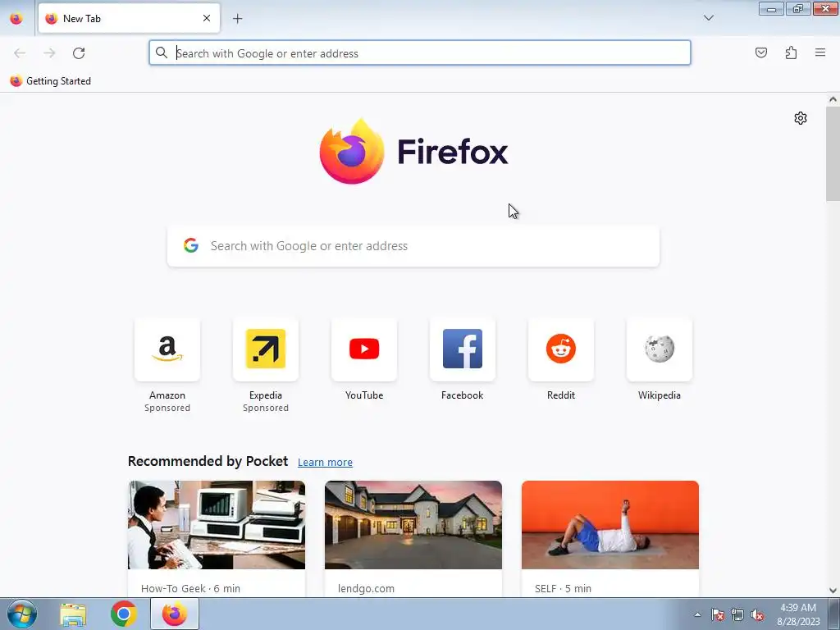Viewport: 840px width, 630px height.
Task: Click the center Google search box
Action: [x=413, y=246]
